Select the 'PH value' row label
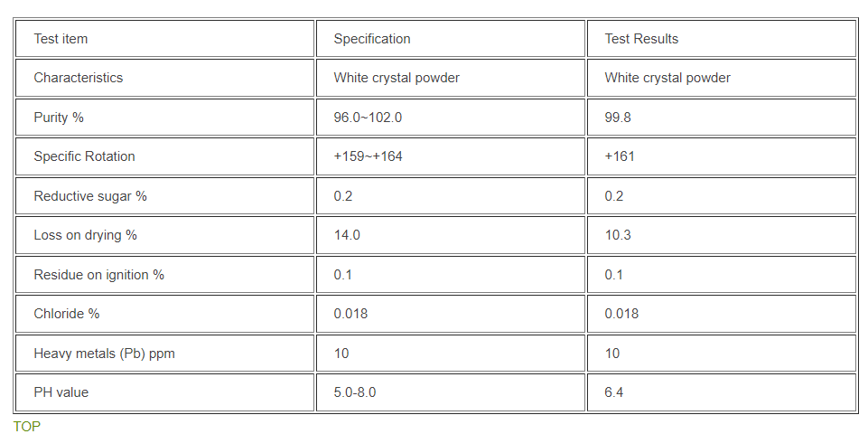The height and width of the screenshot is (434, 868). pos(61,392)
